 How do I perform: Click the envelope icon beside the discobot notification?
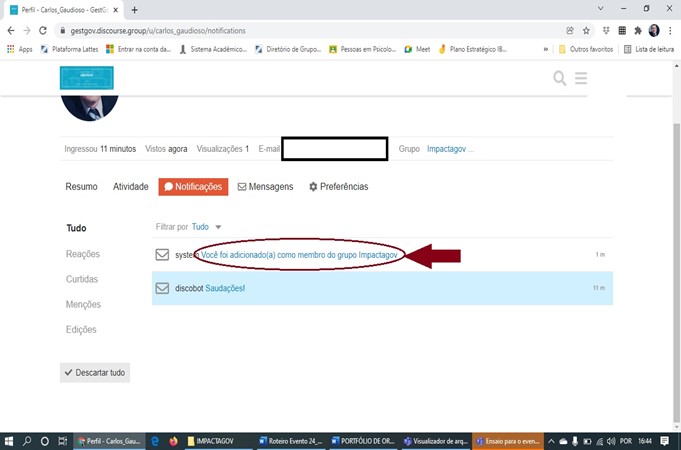[x=162, y=288]
